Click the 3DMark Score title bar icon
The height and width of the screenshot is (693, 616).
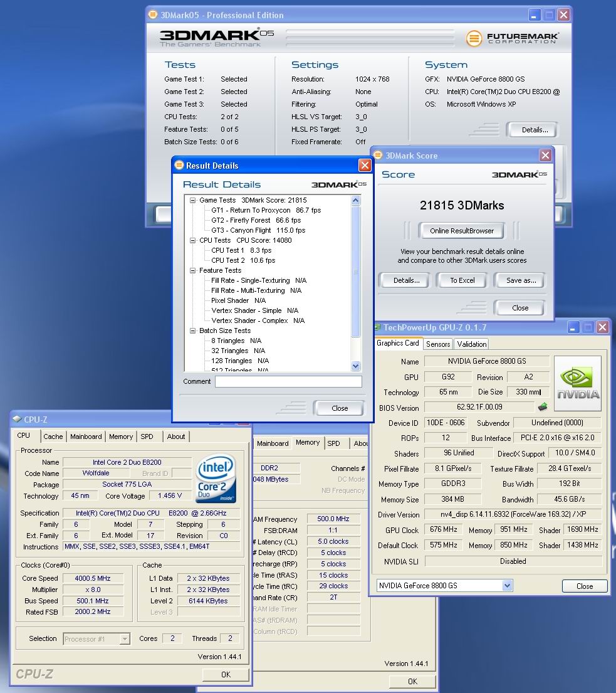tap(378, 155)
